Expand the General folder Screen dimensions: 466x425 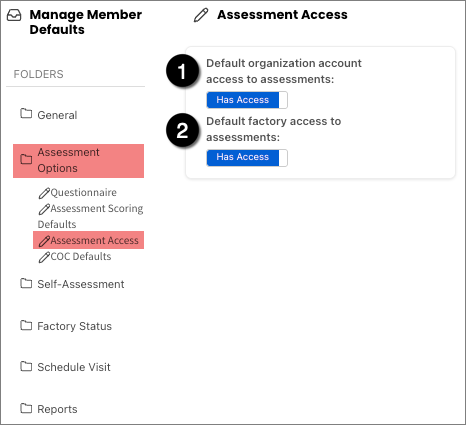click(x=57, y=115)
